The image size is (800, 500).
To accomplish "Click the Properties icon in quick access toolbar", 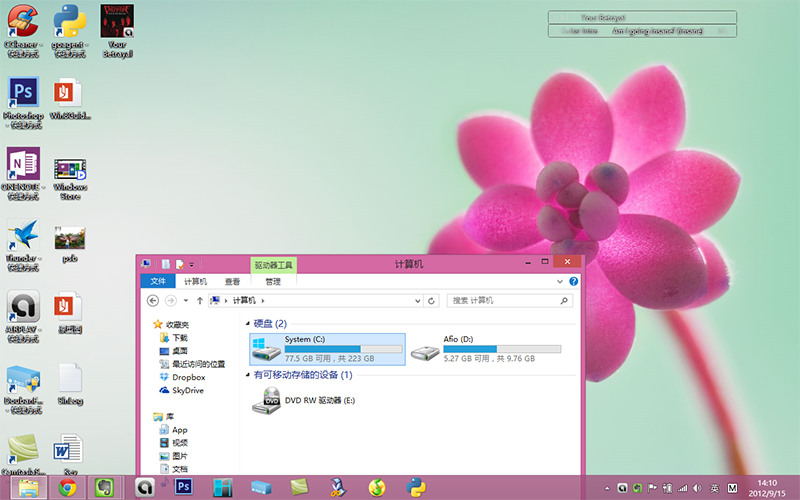I will point(166,264).
